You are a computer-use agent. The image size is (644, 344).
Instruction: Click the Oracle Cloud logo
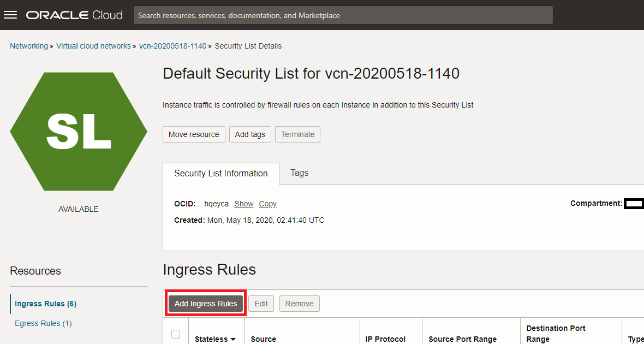point(74,15)
